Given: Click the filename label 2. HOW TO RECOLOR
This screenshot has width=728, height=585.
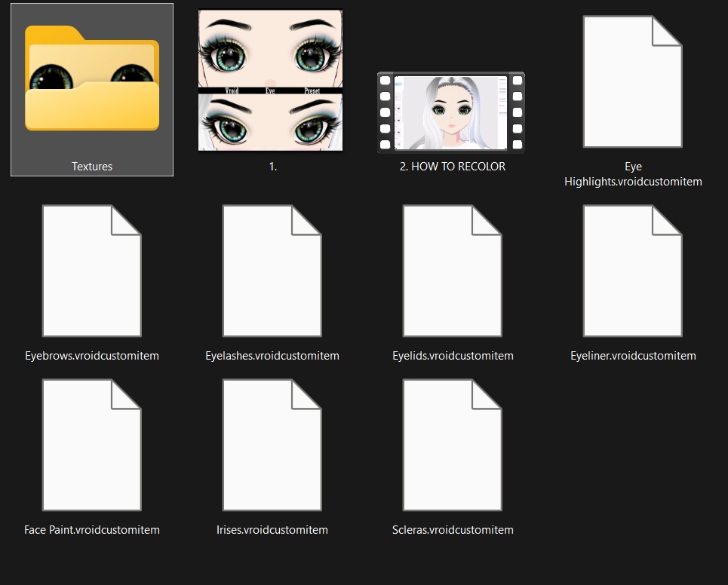Looking at the screenshot, I should (x=453, y=166).
